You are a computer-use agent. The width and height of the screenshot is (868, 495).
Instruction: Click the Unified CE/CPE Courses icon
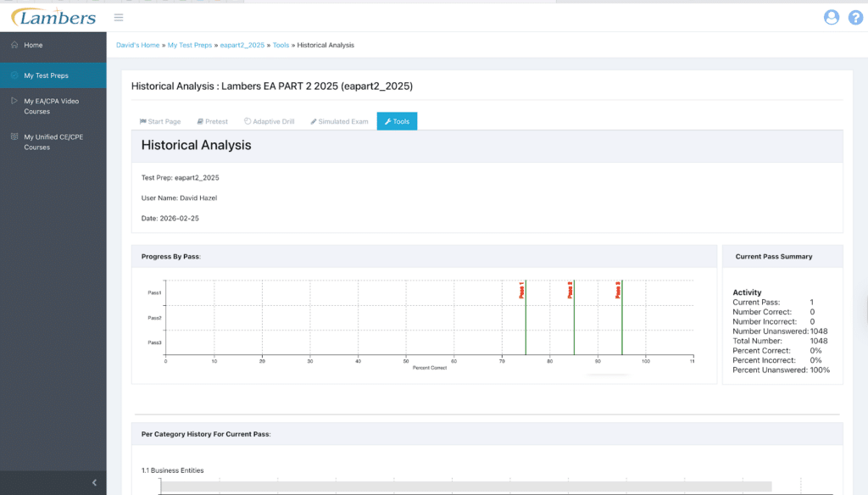click(x=14, y=136)
